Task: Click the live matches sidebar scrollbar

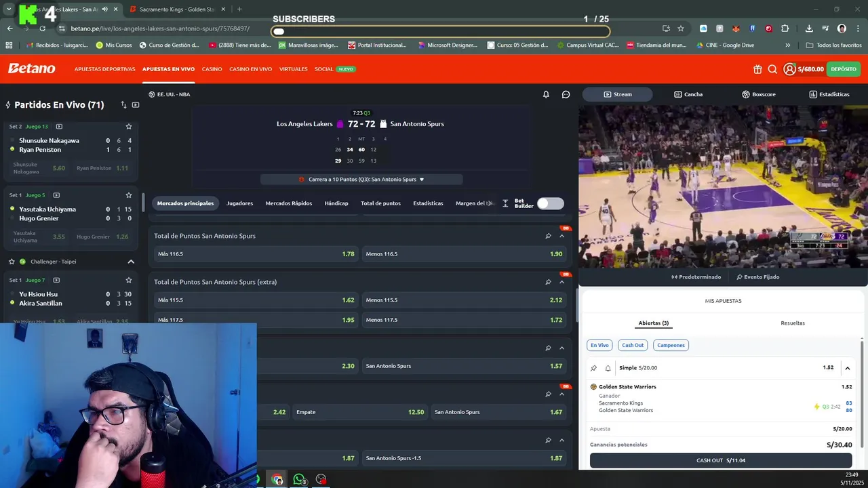Action: (143, 202)
